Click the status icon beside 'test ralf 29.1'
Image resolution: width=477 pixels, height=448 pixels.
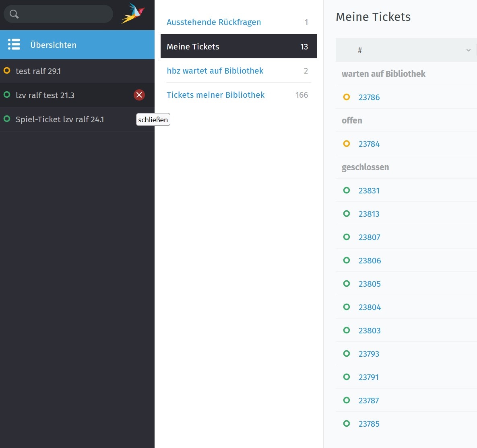click(x=7, y=71)
